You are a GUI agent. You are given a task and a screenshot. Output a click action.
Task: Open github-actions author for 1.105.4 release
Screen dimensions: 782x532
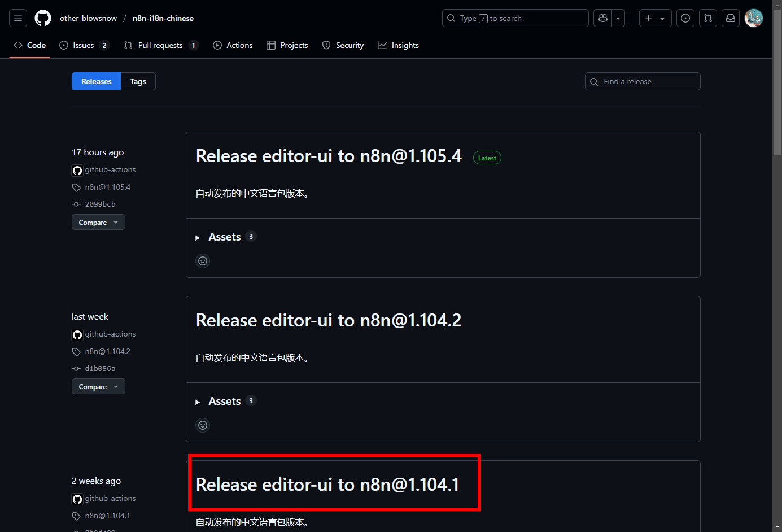[110, 169]
